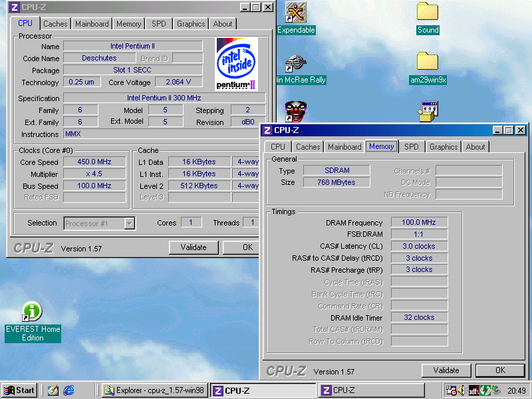Click the Code Name value Deschutes
532x399 pixels.
click(99, 58)
